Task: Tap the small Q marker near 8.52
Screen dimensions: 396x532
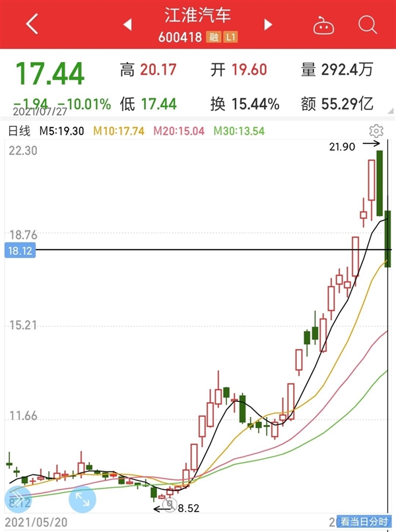Action: (x=170, y=506)
